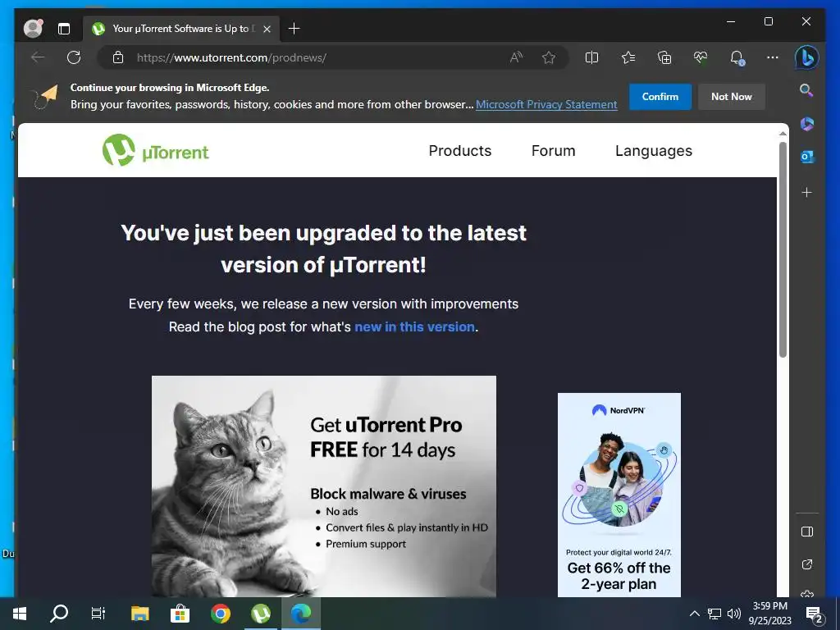Toggle the sidebar hide panel icon
This screenshot has height=630, width=840.
pyautogui.click(x=807, y=532)
